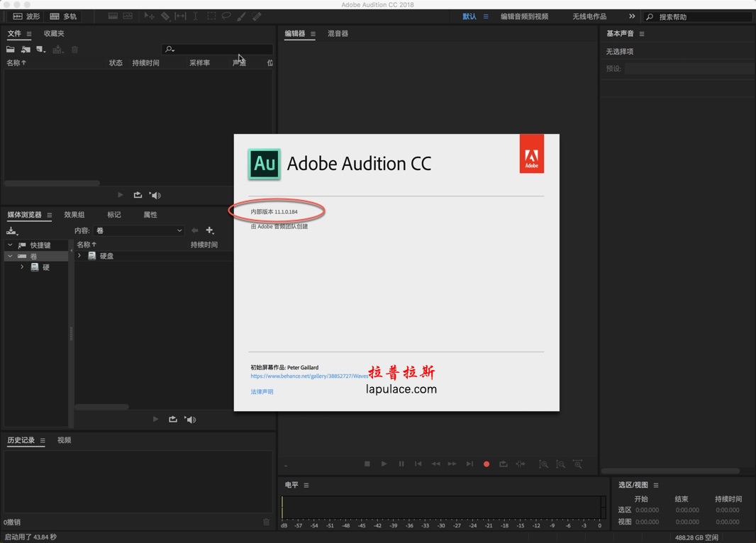This screenshot has width=756, height=543.
Task: Select the Paintbrush Selection tool
Action: (241, 16)
